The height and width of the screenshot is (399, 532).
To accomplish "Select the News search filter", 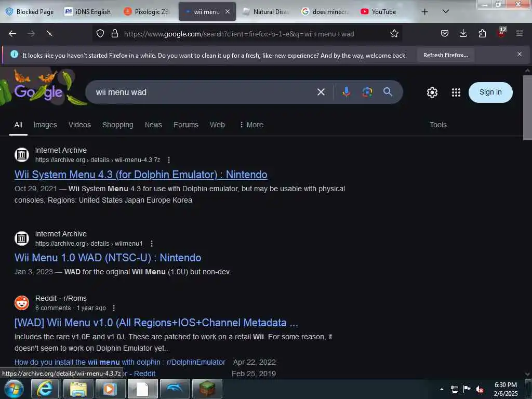I will tap(153, 125).
